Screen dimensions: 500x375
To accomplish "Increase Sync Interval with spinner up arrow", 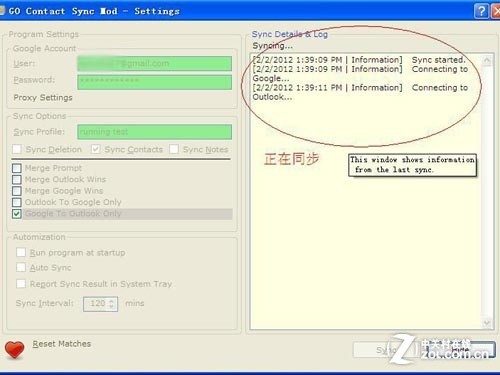I will [x=112, y=300].
